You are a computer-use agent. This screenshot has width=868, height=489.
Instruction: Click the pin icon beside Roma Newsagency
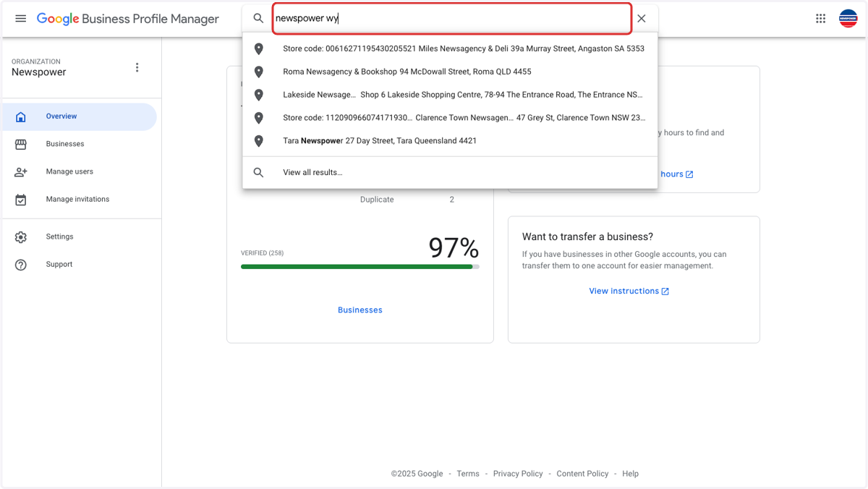point(258,72)
